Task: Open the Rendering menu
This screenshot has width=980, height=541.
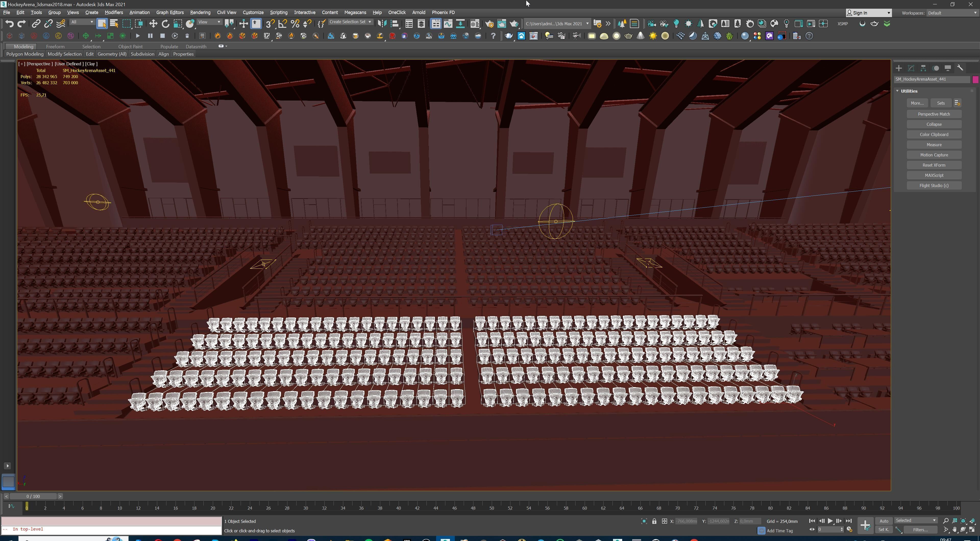Action: tap(200, 13)
